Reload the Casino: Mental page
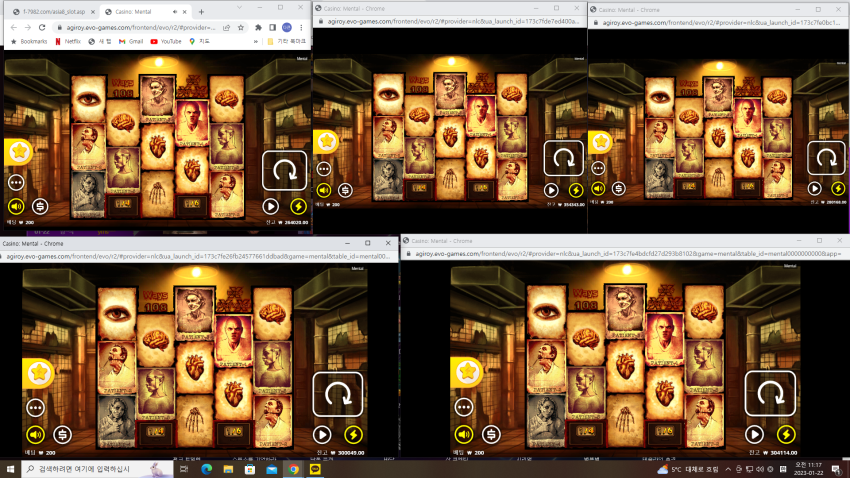The image size is (850, 478). (x=42, y=28)
